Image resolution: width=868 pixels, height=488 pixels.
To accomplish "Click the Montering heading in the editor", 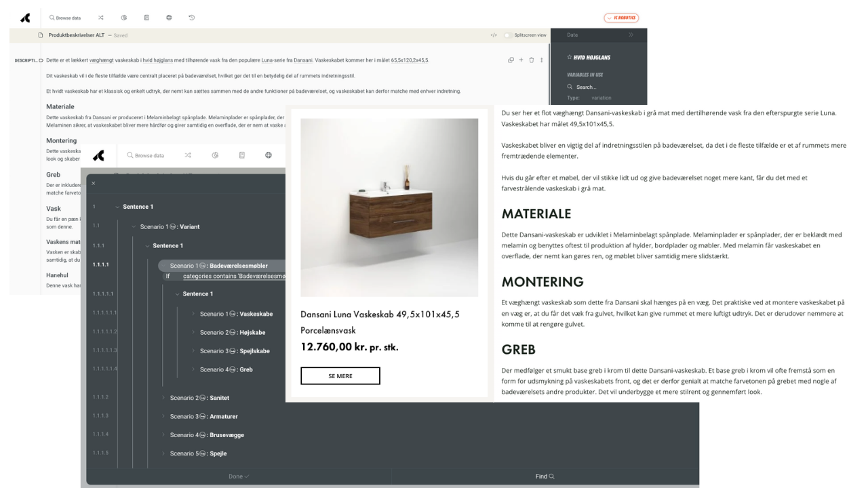I will pyautogui.click(x=62, y=141).
